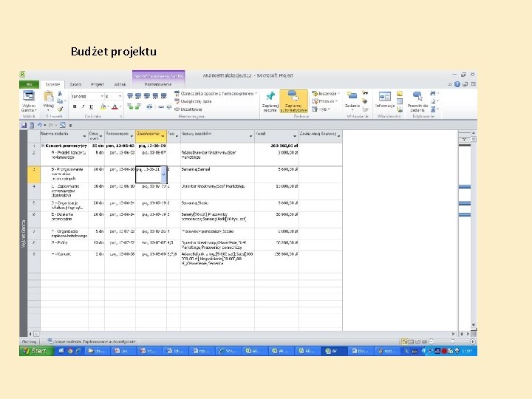The width and height of the screenshot is (532, 399).
Task: Open the Tahoma font name dropdown
Action: click(101, 96)
